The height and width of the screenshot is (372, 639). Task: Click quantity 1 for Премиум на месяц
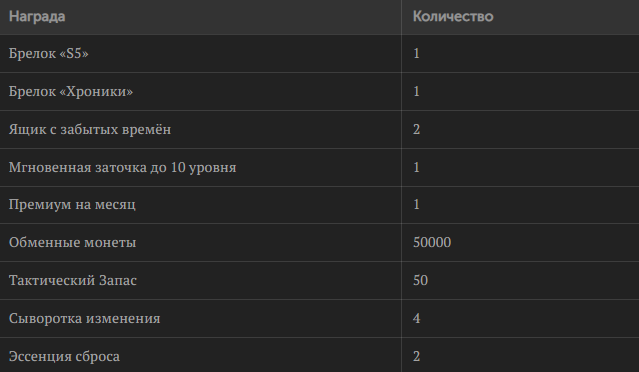point(416,205)
